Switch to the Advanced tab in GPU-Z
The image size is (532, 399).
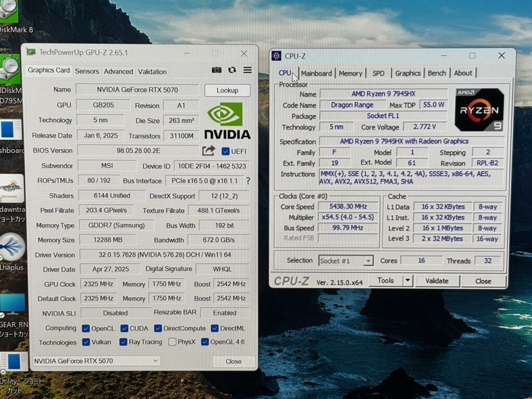[x=118, y=72]
